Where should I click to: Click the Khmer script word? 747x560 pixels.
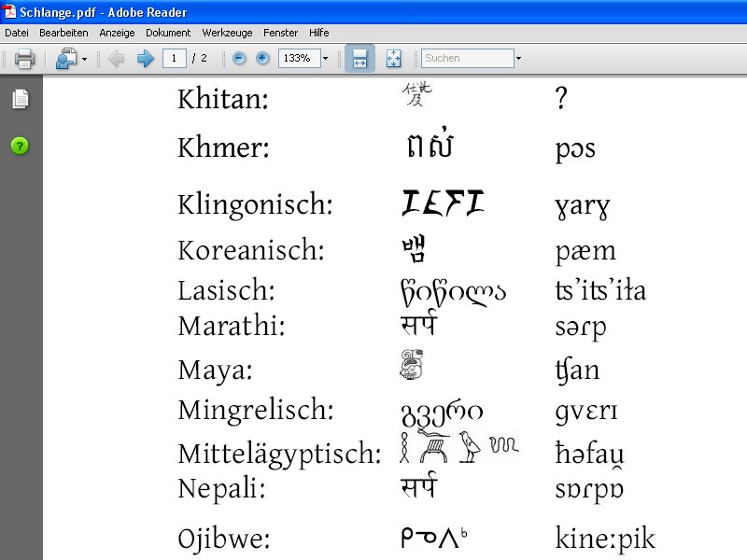pos(430,143)
